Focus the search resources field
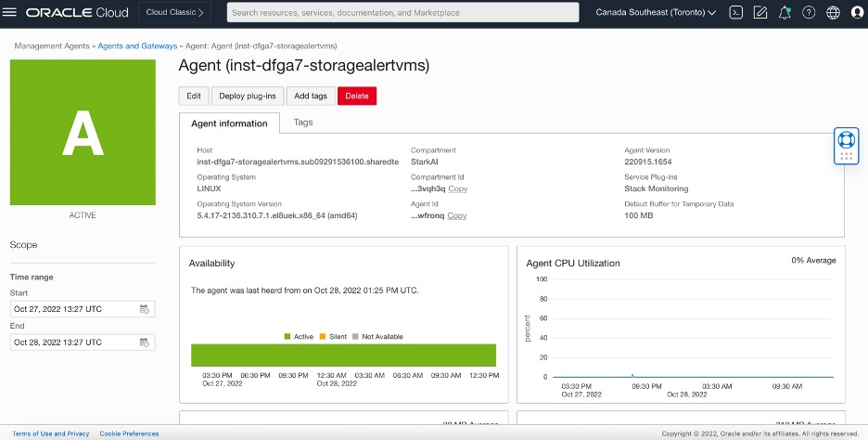Viewport: 868px width, 440px height. [403, 12]
